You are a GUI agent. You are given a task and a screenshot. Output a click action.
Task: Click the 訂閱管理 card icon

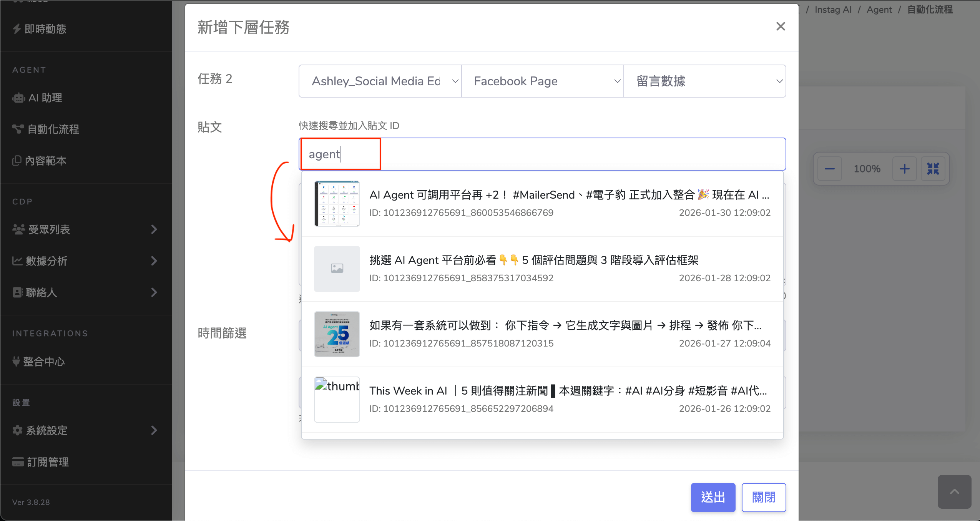click(x=18, y=462)
